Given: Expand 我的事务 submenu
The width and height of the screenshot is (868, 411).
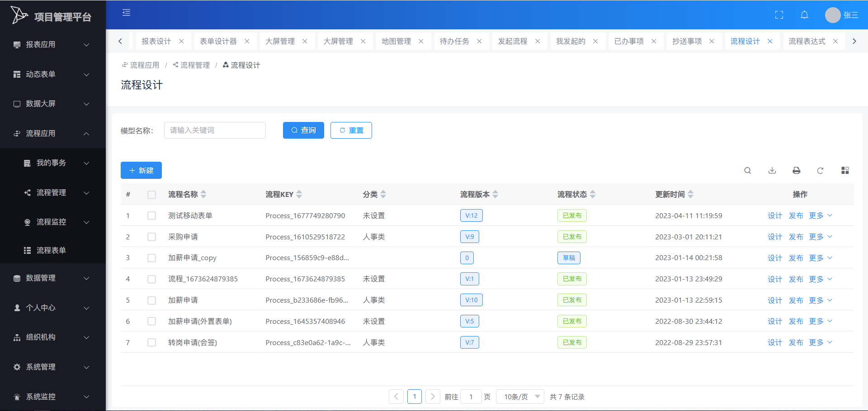Looking at the screenshot, I should [53, 163].
